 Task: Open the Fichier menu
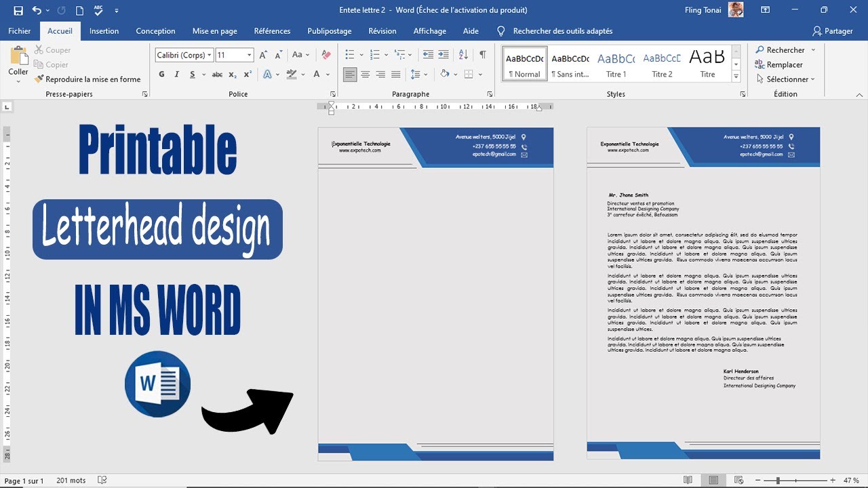[20, 31]
